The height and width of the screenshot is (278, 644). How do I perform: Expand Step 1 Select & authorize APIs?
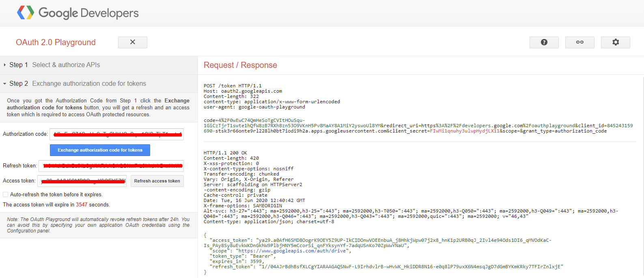coord(99,65)
